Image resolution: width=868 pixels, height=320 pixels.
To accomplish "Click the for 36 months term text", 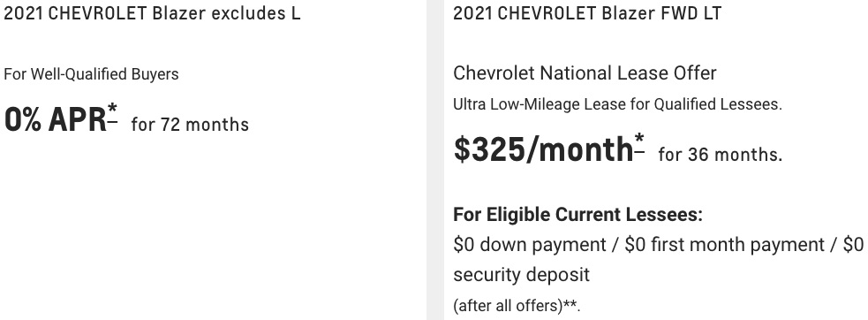I will [x=721, y=155].
